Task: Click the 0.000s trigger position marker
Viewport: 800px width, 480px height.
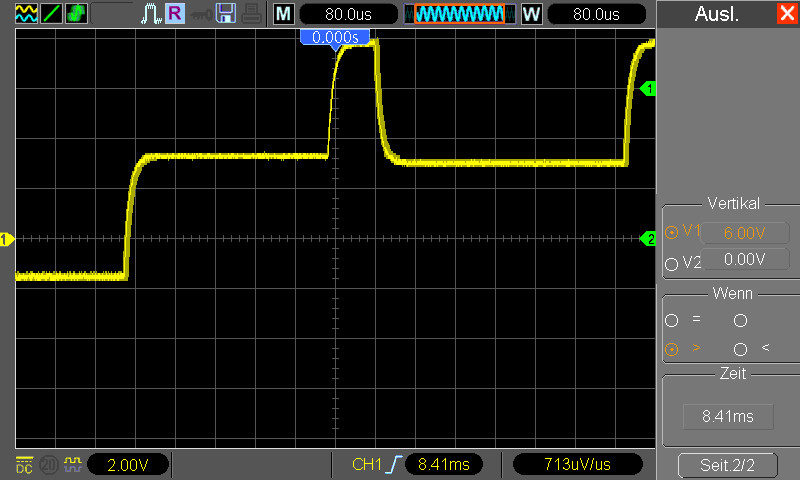Action: (x=335, y=38)
